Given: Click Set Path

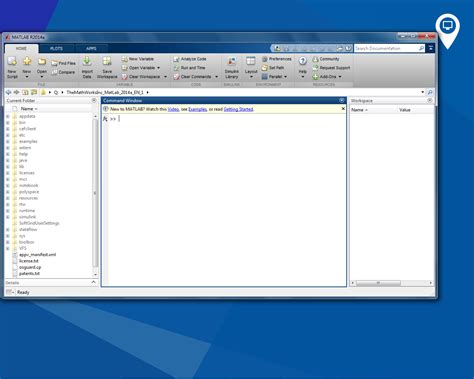Looking at the screenshot, I should click(273, 68).
